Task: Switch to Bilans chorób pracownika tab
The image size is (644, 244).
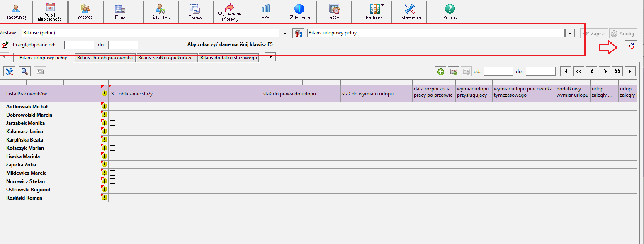Action: coord(105,58)
